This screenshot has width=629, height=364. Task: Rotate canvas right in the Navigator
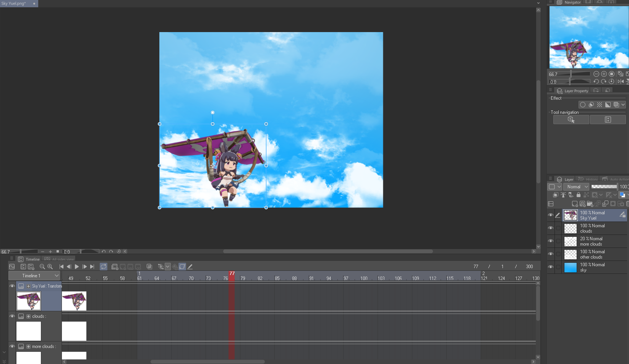pyautogui.click(x=604, y=81)
